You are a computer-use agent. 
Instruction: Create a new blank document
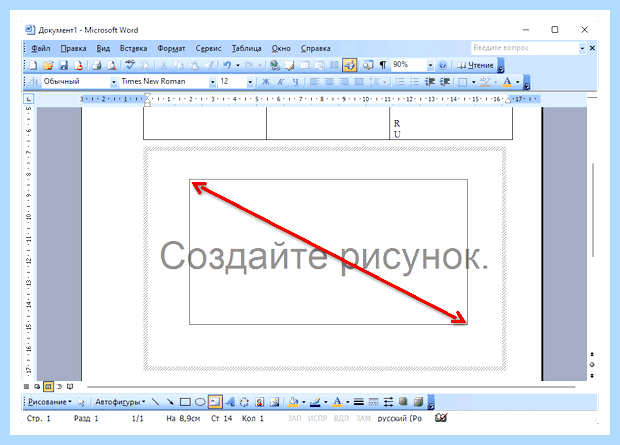(x=34, y=65)
